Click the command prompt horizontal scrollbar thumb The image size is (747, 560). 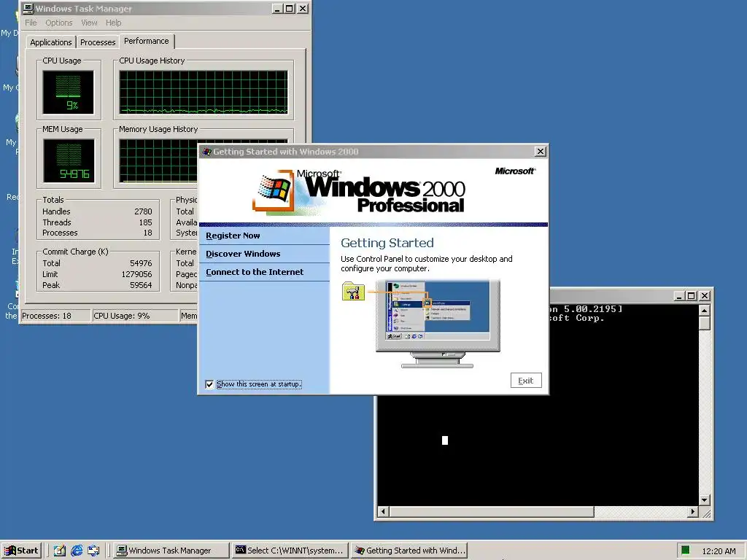[491, 512]
